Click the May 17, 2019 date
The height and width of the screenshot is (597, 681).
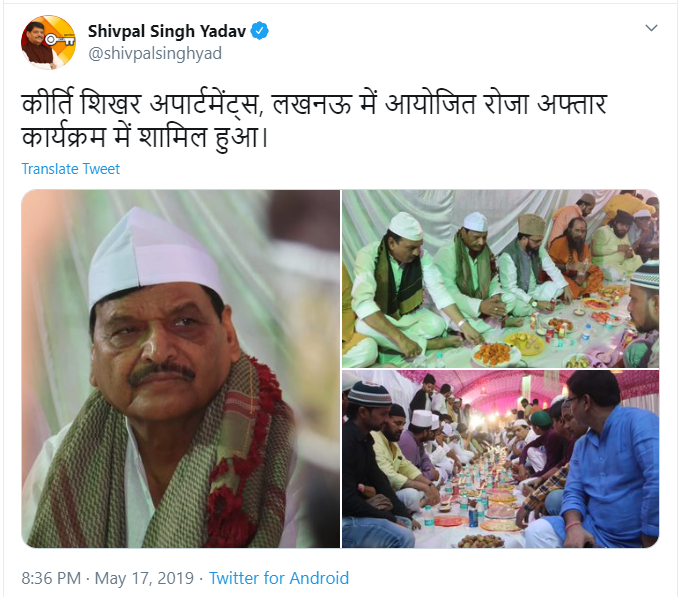(x=144, y=578)
